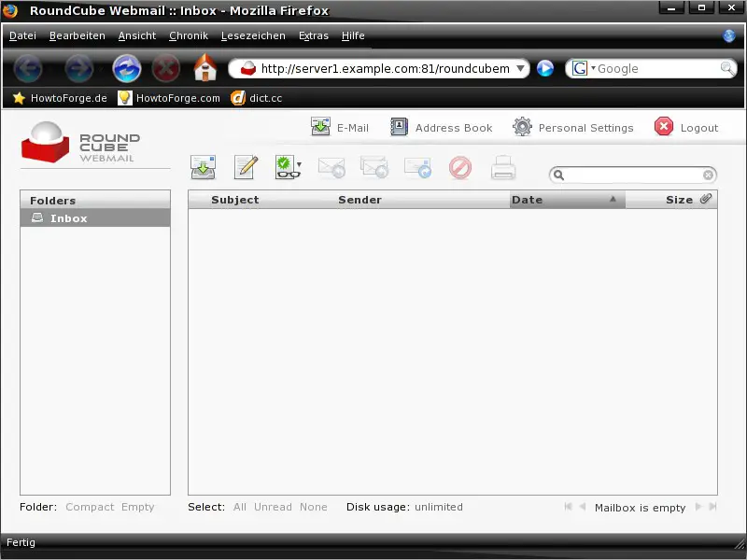Viewport: 747px width, 560px height.
Task: Open the HowtoForge.de bookmark
Action: 60,98
